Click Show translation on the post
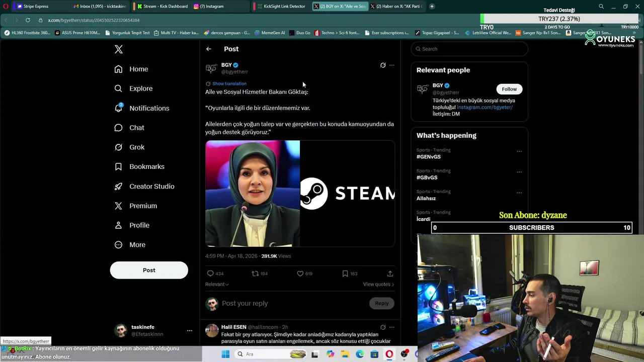The height and width of the screenshot is (362, 644). pos(229,83)
